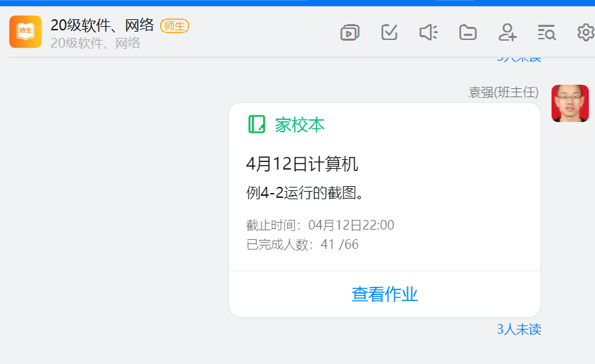The width and height of the screenshot is (595, 364).
Task: Open group settings gear icon
Action: click(585, 32)
